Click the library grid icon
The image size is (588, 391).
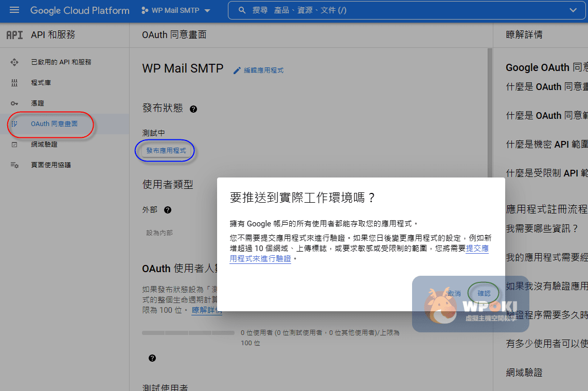14,83
